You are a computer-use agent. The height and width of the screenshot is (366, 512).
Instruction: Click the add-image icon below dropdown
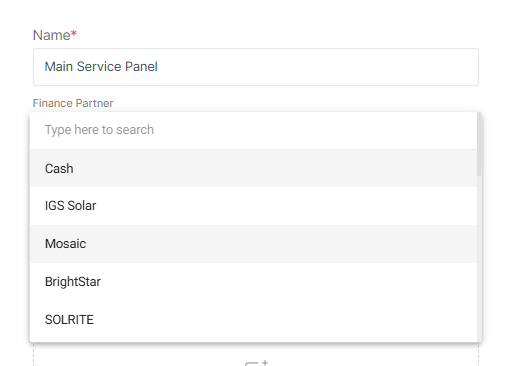click(x=256, y=363)
